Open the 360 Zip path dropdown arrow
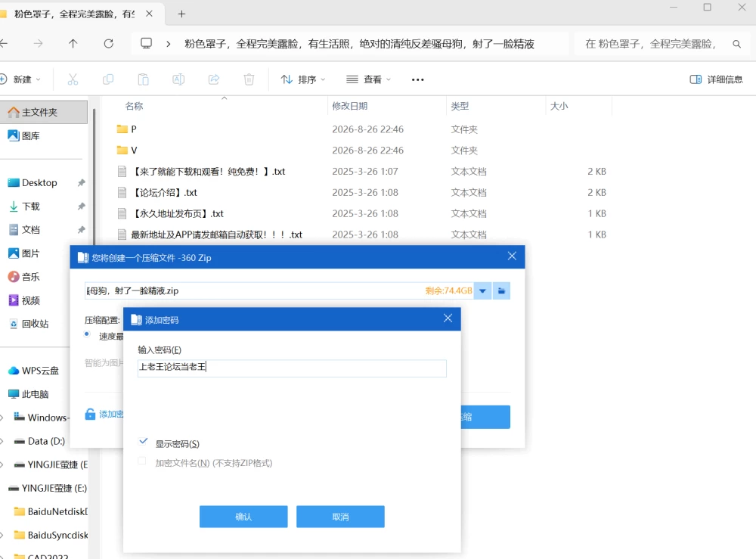The width and height of the screenshot is (756, 559). click(482, 290)
